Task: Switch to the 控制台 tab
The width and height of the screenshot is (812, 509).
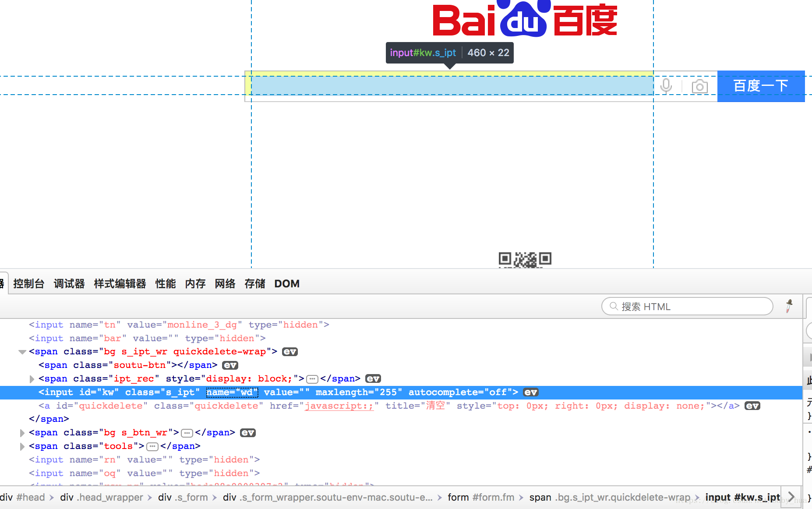Action: click(29, 284)
